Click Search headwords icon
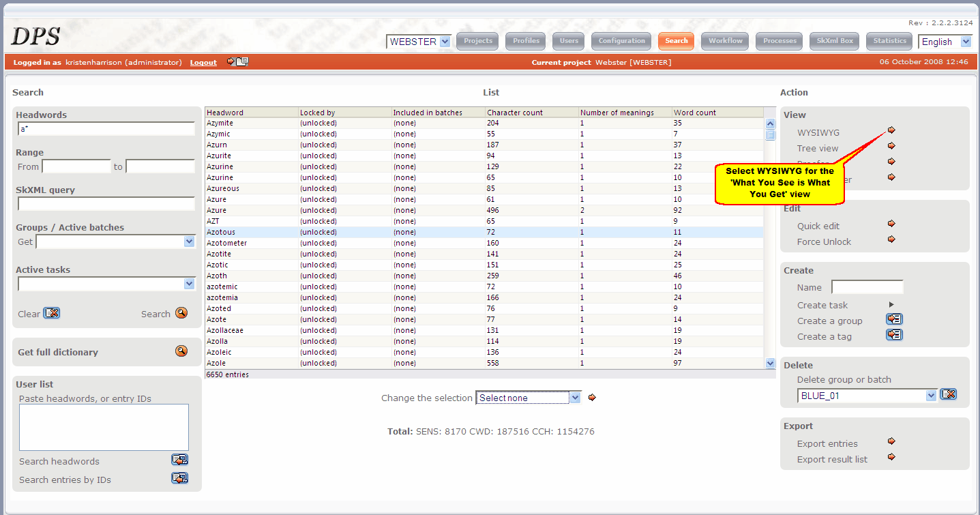980x515 pixels. pyautogui.click(x=179, y=460)
